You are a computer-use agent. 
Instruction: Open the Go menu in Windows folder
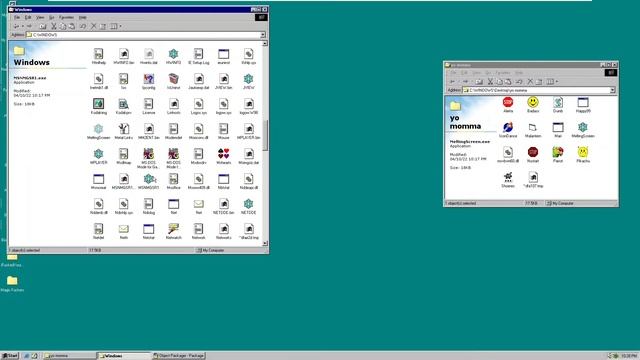click(51, 18)
